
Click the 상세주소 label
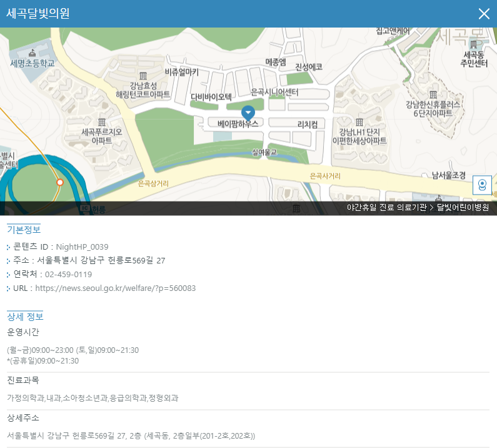[23, 417]
